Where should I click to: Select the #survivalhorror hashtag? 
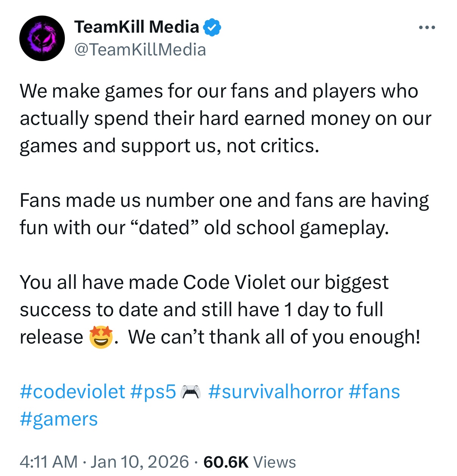click(x=276, y=392)
